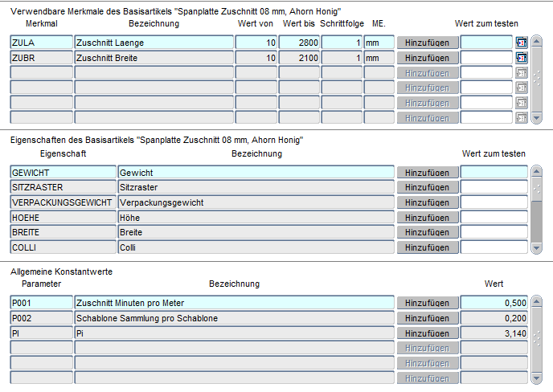Click Hinzufügen for Zuschnitt Breite

(x=427, y=58)
